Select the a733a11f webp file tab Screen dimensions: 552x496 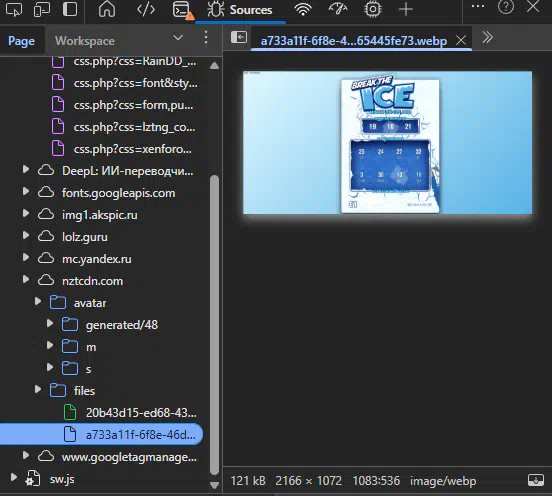tap(353, 41)
